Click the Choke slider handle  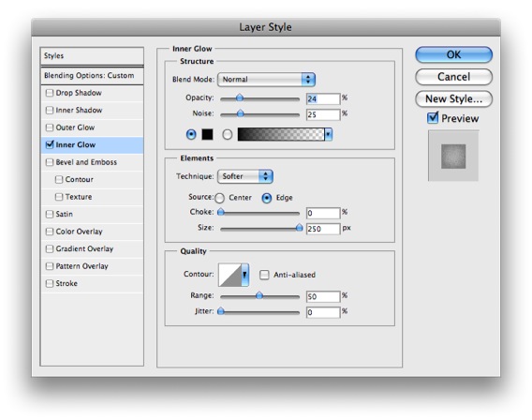click(221, 212)
